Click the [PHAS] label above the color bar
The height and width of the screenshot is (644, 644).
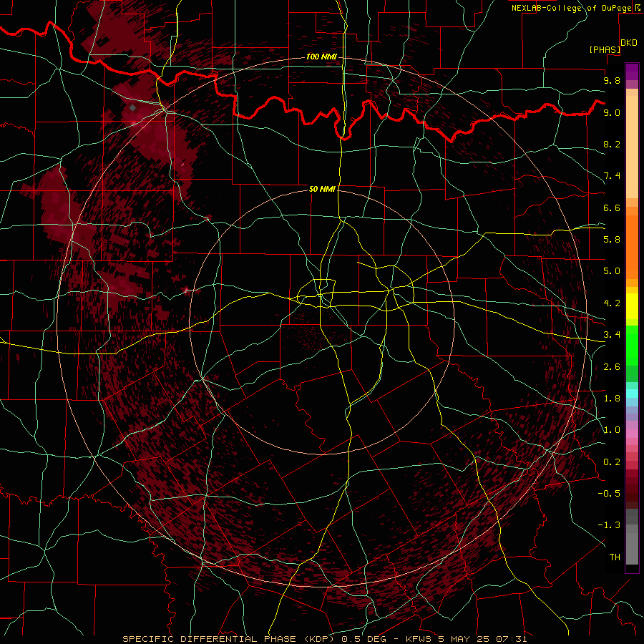click(605, 49)
